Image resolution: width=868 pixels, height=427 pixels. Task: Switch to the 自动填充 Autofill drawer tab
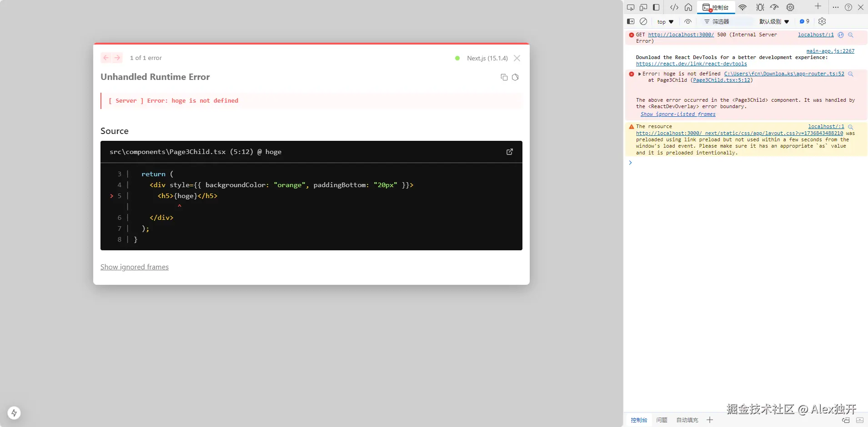pos(687,420)
